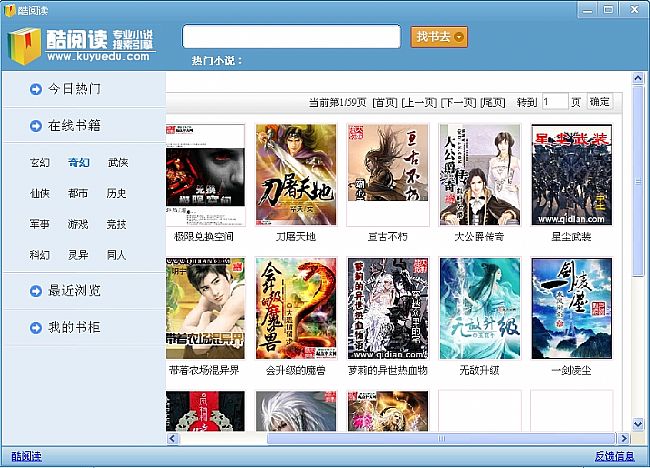650x468 pixels.
Task: Open the 萝莉的异世热血物 book cover
Action: click(388, 308)
